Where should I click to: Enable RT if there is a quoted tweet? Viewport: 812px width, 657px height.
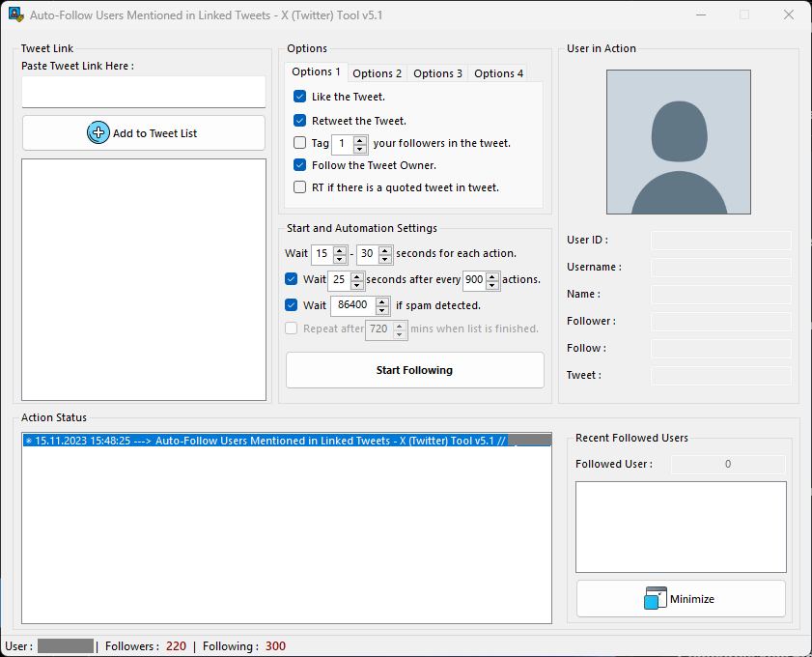click(300, 187)
